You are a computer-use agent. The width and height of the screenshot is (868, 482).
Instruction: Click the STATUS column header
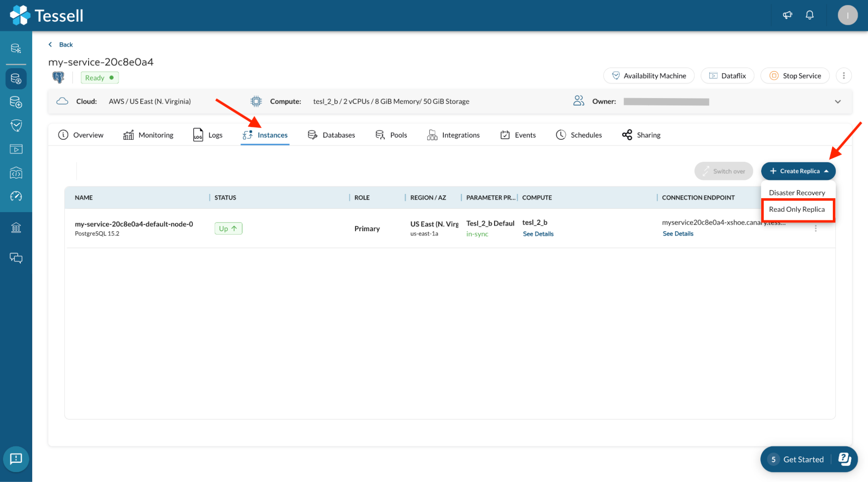click(x=225, y=197)
